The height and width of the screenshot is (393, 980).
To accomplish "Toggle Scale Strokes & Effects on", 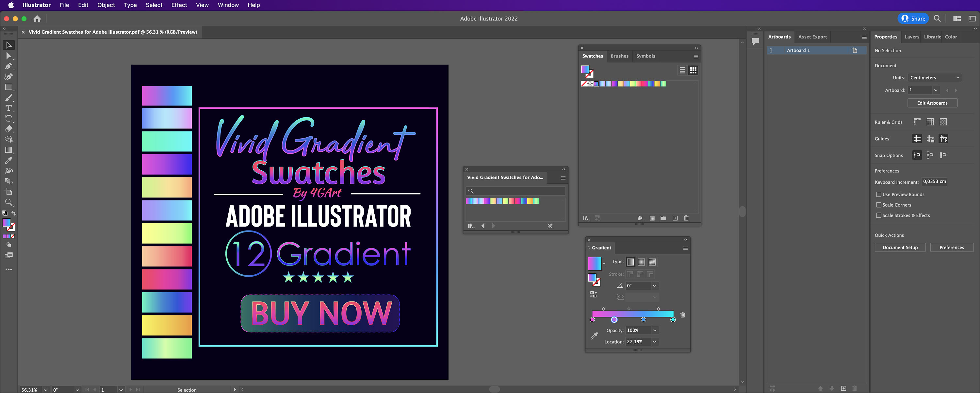I will coord(879,215).
